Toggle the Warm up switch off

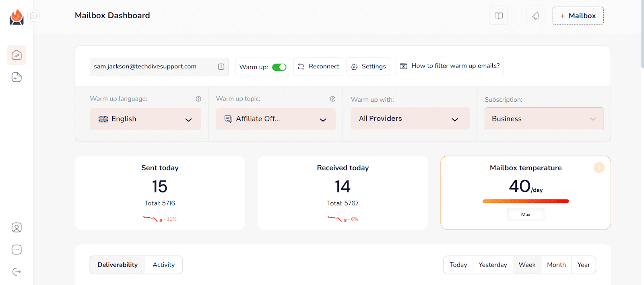click(279, 67)
